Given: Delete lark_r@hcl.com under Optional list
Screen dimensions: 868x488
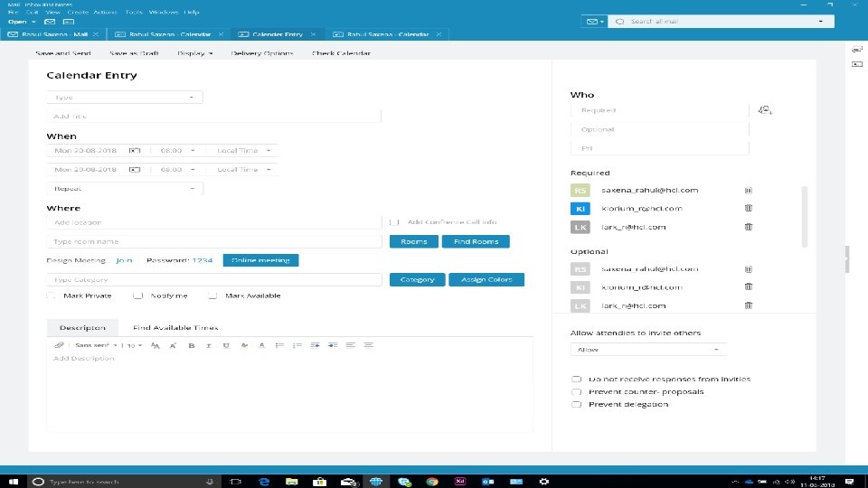Looking at the screenshot, I should click(x=749, y=305).
